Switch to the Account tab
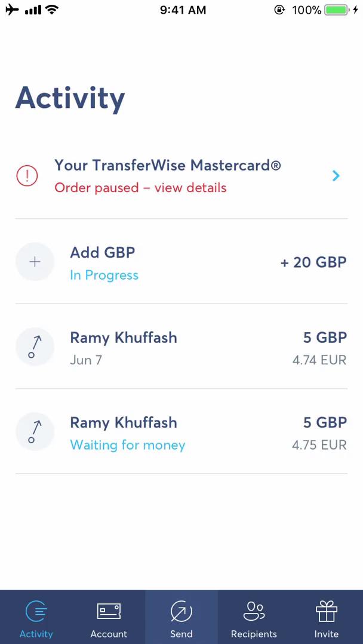 click(109, 635)
